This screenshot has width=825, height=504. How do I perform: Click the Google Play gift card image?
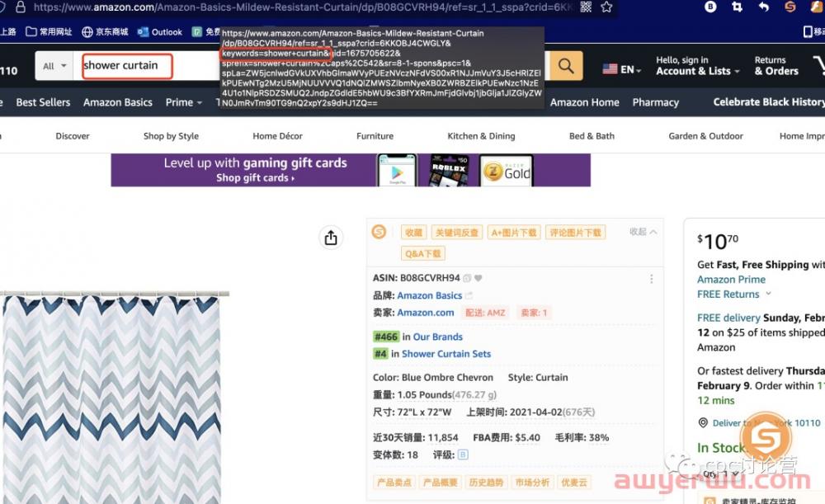(398, 170)
